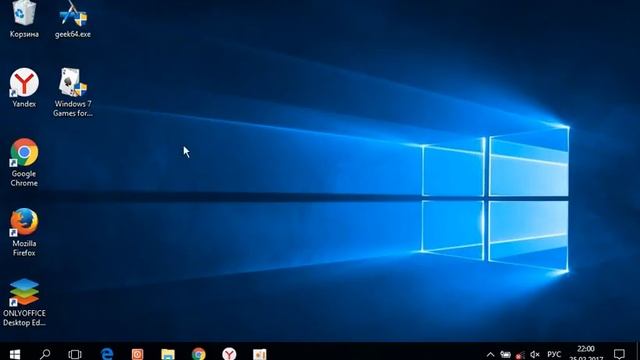Select the Yandex browser desktop shortcut
640x360 pixels.
[24, 88]
